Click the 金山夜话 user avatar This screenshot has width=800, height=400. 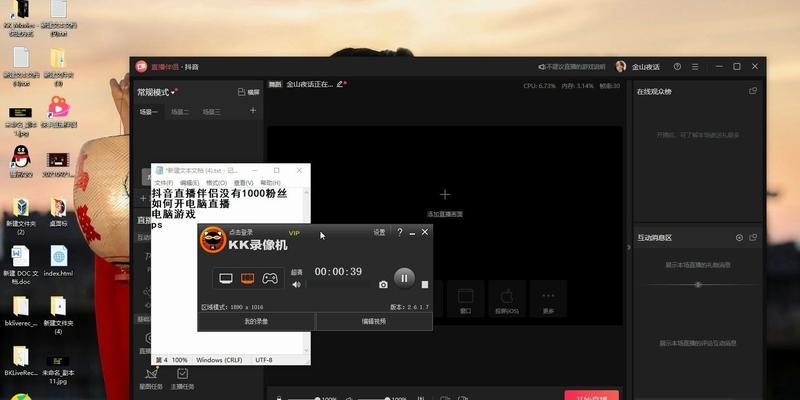click(621, 66)
